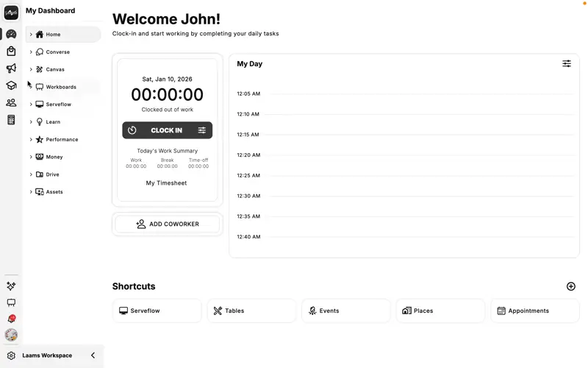This screenshot has width=588, height=368.
Task: Click the Serveflow monitor icon in sidebar
Action: coord(40,105)
